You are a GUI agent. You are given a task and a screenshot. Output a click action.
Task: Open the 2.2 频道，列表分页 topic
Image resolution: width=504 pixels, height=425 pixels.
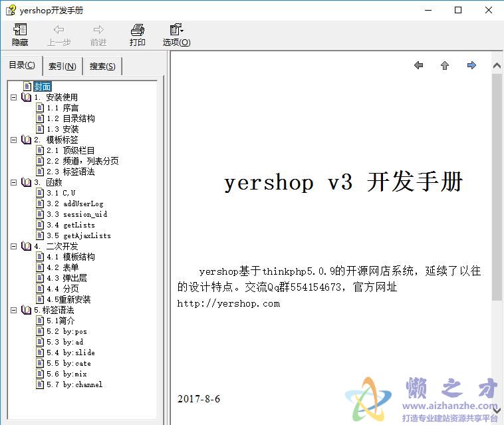coord(82,161)
